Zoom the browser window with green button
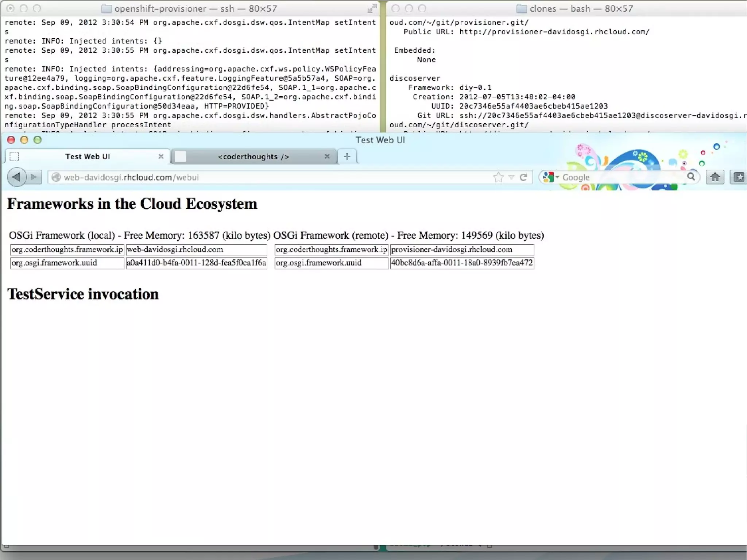The image size is (747, 560). point(38,140)
